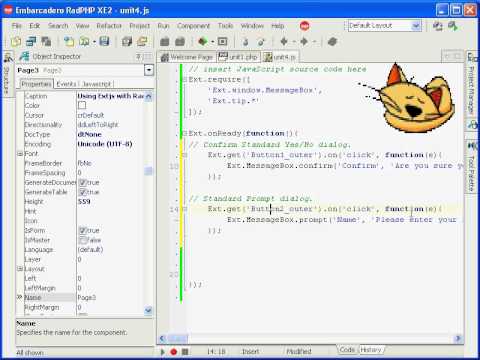This screenshot has height=360, width=480.
Task: Click the green debug desktop icon
Action: pos(453,26)
